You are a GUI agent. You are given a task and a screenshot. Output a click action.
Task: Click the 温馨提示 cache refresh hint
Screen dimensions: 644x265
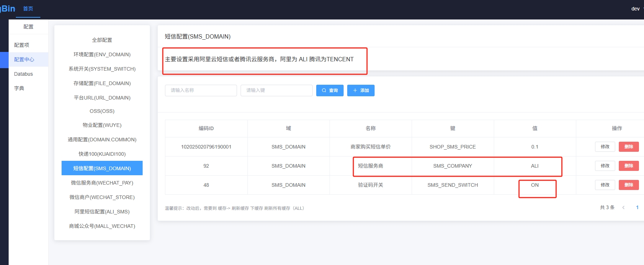(x=234, y=208)
